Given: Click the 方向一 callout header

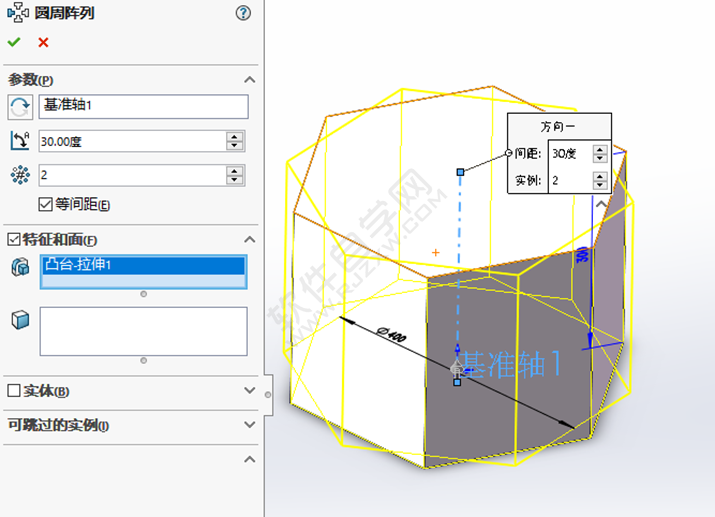Looking at the screenshot, I should coord(558,126).
